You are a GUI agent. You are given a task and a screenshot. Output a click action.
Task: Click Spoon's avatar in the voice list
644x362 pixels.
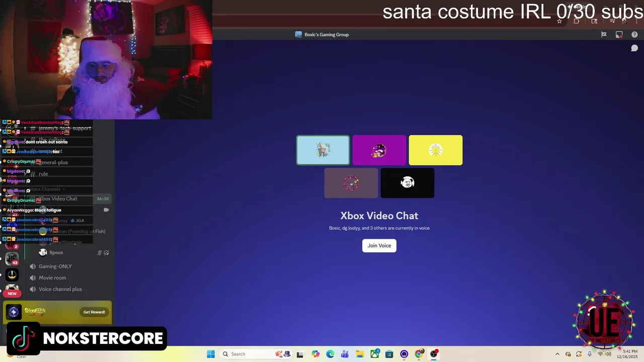[x=43, y=252]
